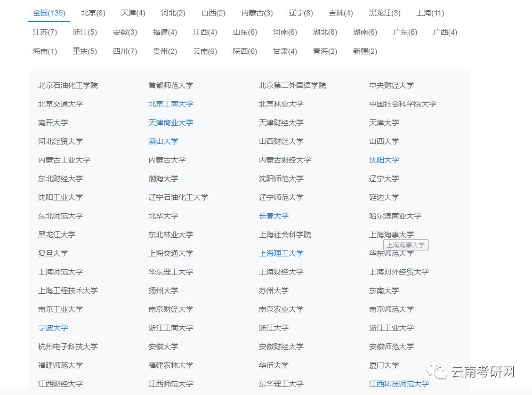Select 内蒙古财经大学
This screenshot has height=395, width=532.
[x=285, y=160]
